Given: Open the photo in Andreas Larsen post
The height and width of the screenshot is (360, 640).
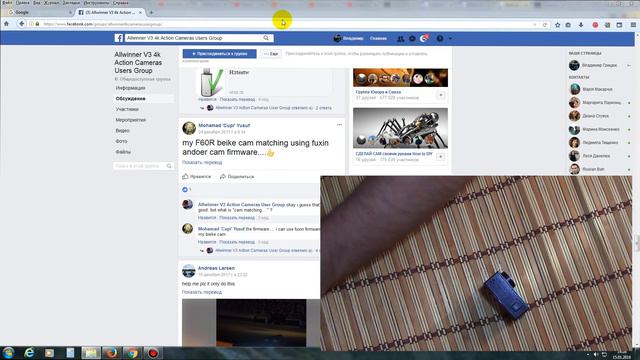Looking at the screenshot, I should point(251,322).
